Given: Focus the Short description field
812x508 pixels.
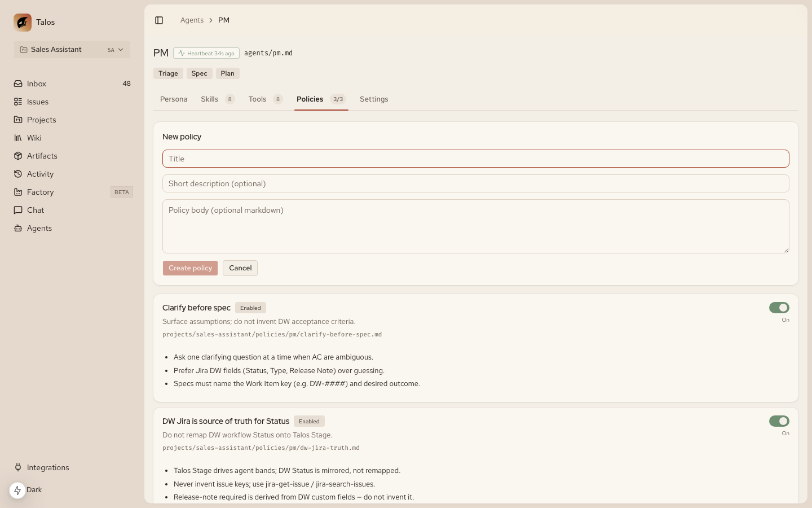Looking at the screenshot, I should [x=476, y=183].
